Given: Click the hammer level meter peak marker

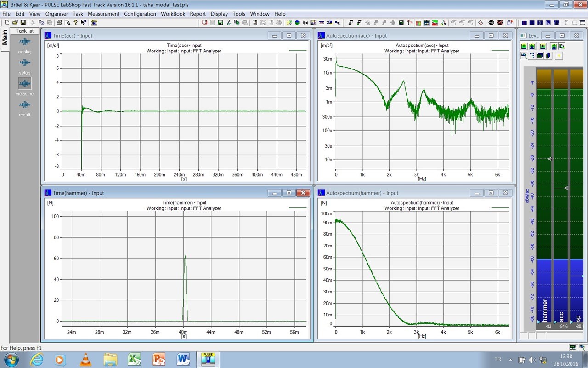Looking at the screenshot, I should [x=549, y=159].
